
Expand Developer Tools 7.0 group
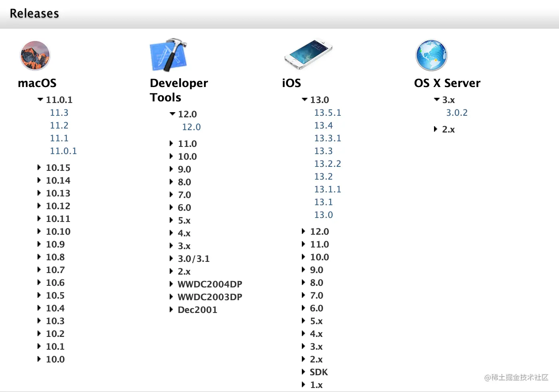[x=171, y=194]
